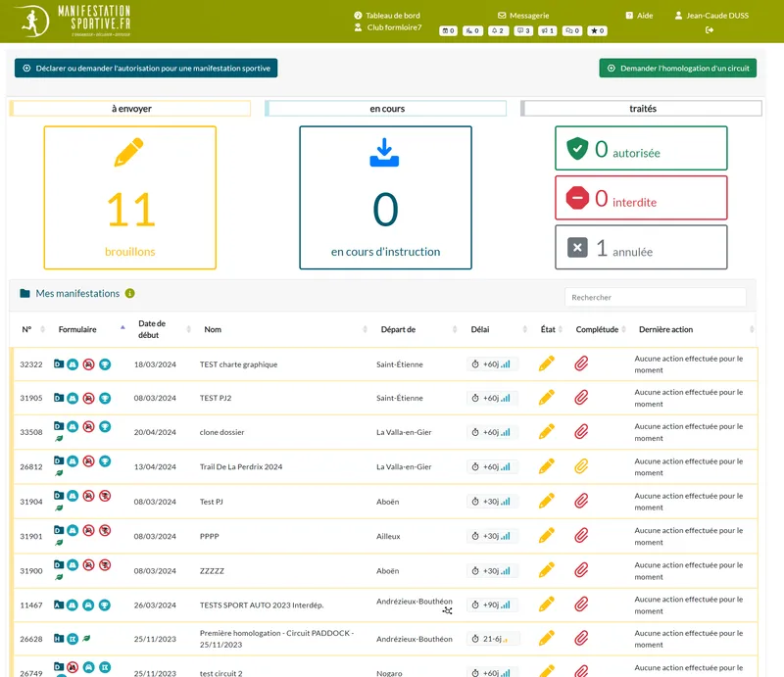The width and height of the screenshot is (784, 677).
Task: Click Déclarer ou demander l'autorisation button
Action: pos(146,68)
